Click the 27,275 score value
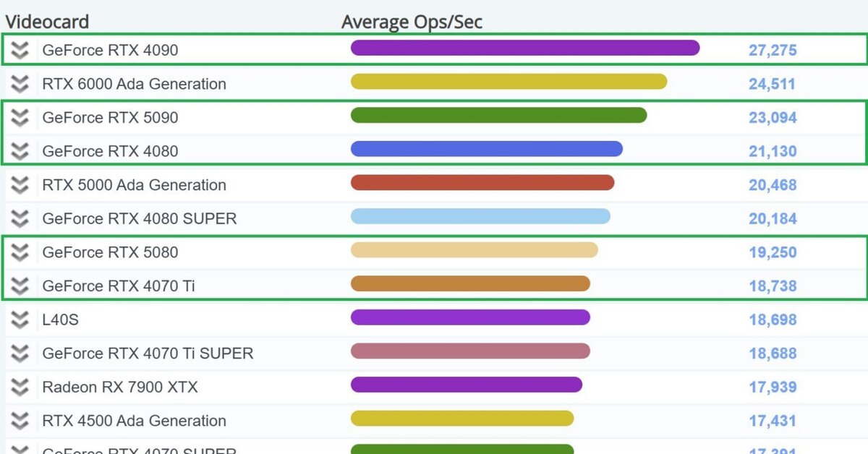The image size is (868, 454). pyautogui.click(x=773, y=51)
